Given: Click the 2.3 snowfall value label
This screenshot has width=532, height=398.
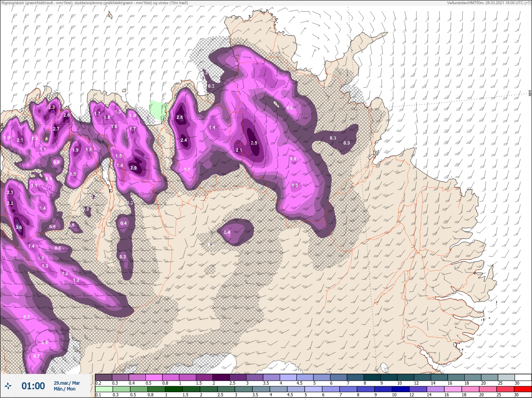Looking at the screenshot, I should click(52, 107).
